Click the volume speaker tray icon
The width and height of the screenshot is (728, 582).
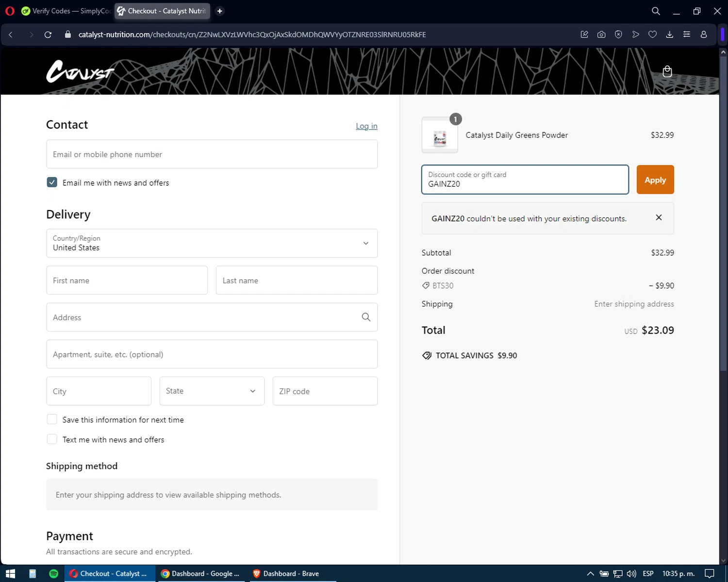click(631, 574)
